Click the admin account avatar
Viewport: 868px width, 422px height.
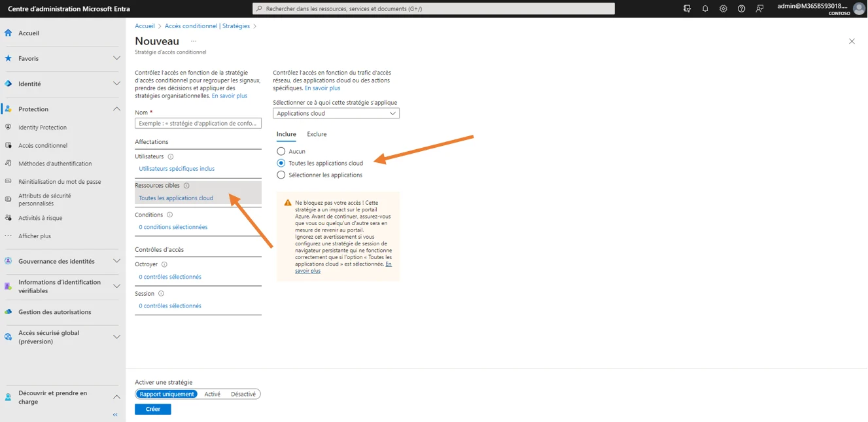click(x=859, y=9)
